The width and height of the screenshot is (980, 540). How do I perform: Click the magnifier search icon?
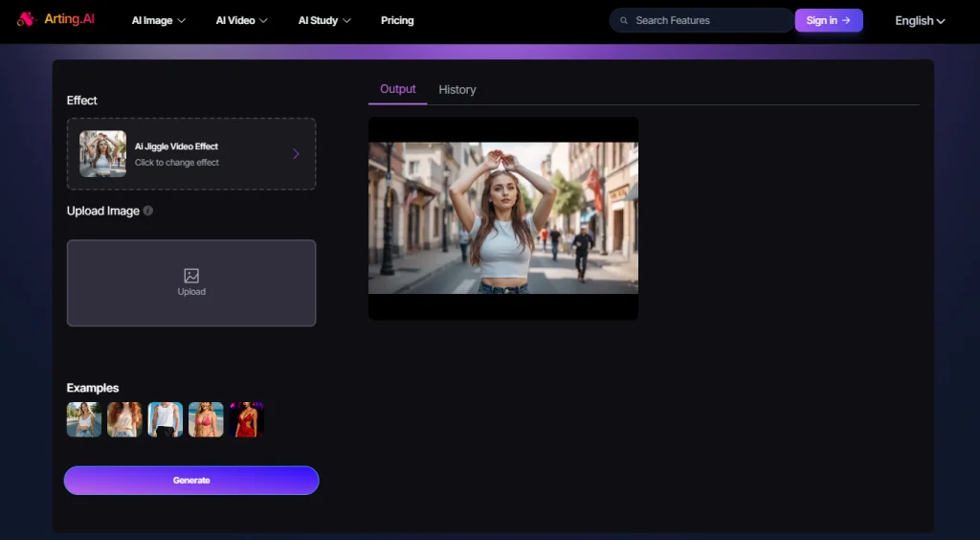point(624,21)
